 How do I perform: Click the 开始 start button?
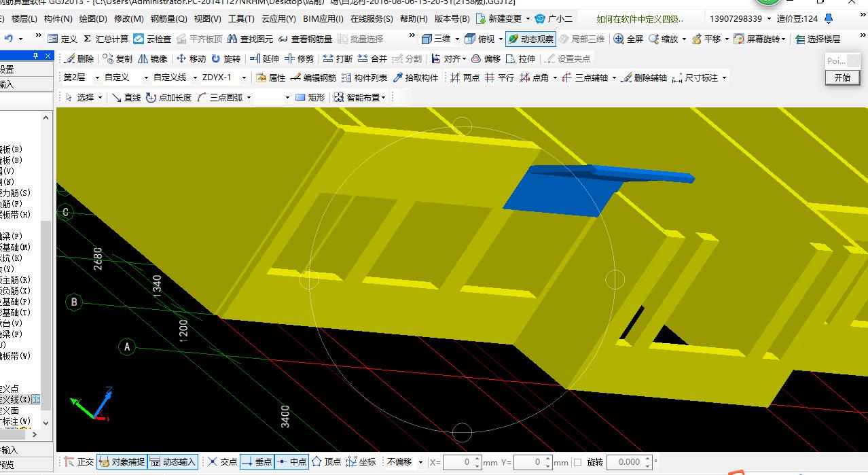843,77
